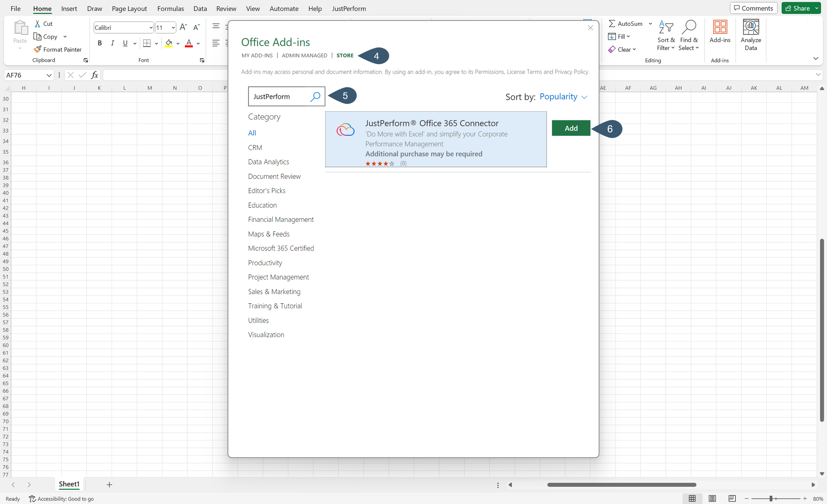Image resolution: width=827 pixels, height=504 pixels.
Task: Click the Find & Select icon
Action: [688, 34]
